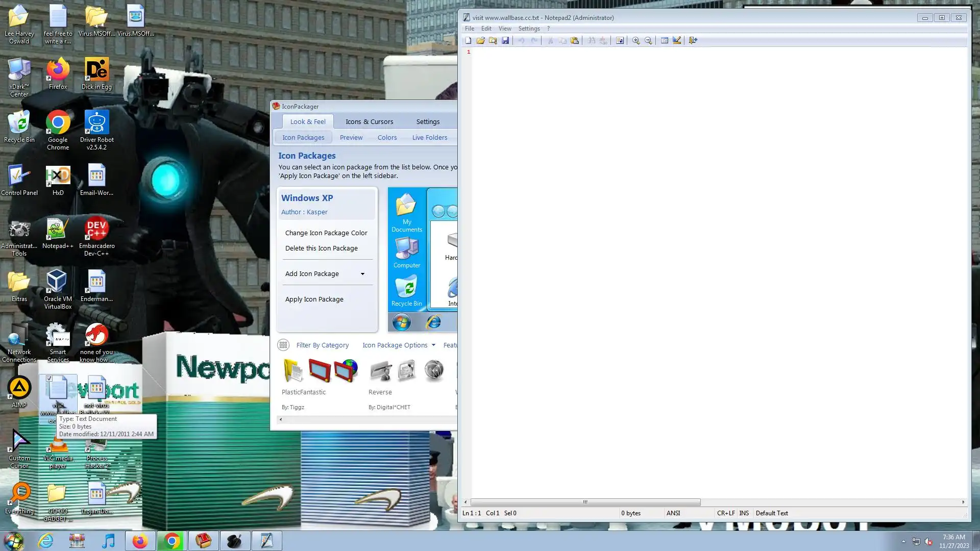Toggle the checkbox on the selected desktop text file
The image size is (980, 551).
(49, 379)
